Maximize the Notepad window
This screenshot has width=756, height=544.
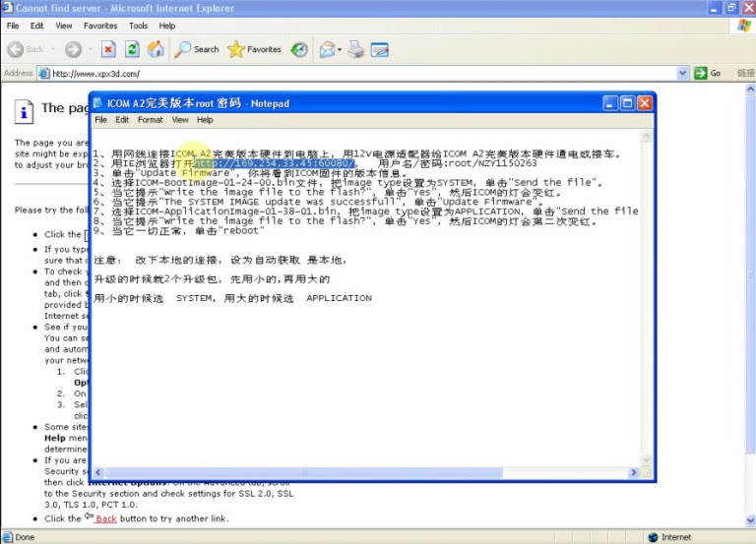(x=627, y=103)
